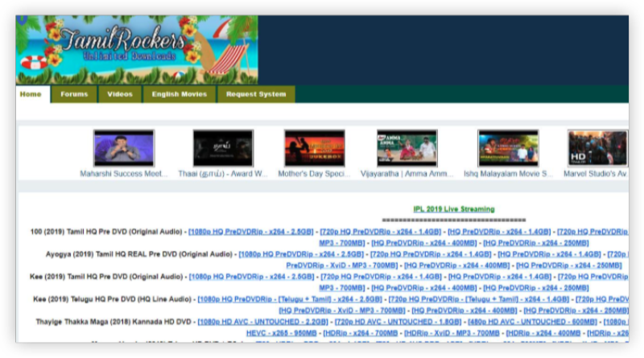Click 1080p 2.5GB link for Ayogya (2019)
This screenshot has width=644, height=358.
point(301,254)
